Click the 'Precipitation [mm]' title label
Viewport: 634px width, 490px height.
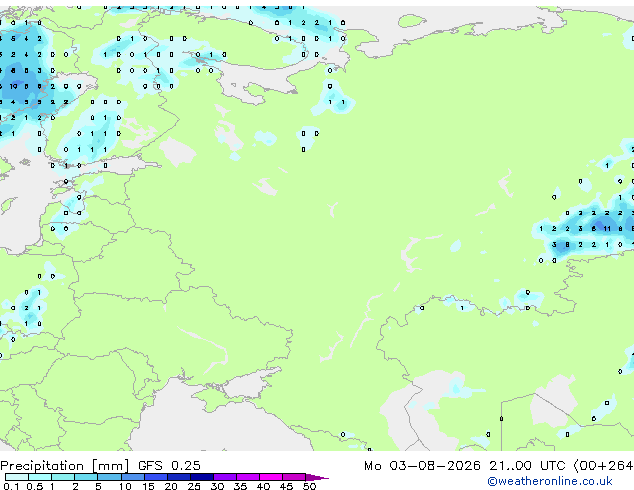click(65, 466)
